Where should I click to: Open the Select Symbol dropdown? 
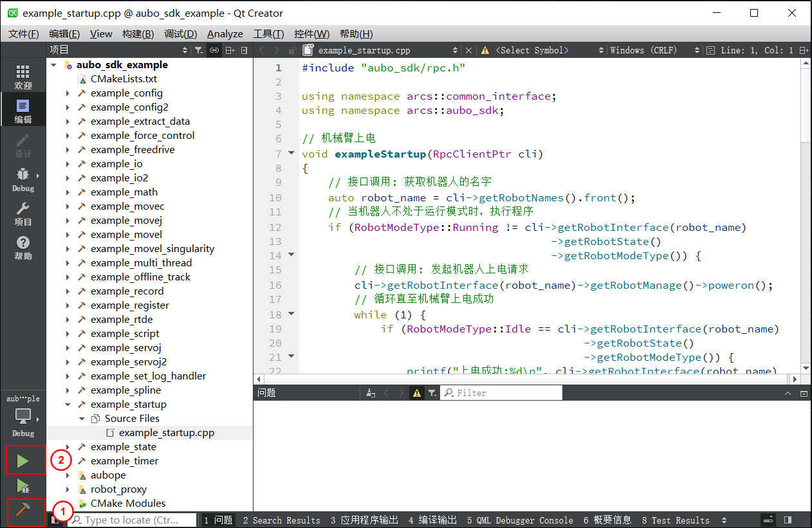point(550,50)
